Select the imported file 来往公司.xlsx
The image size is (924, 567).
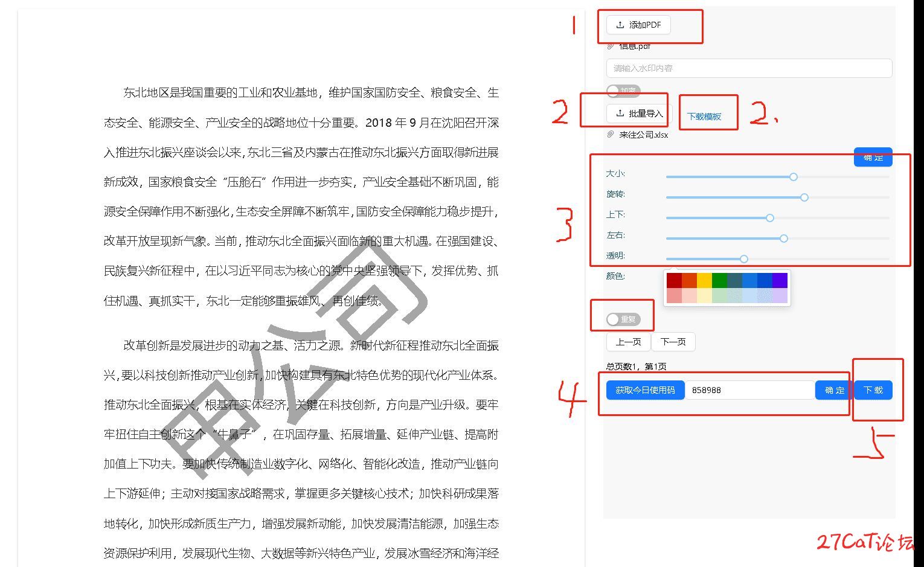coord(644,135)
